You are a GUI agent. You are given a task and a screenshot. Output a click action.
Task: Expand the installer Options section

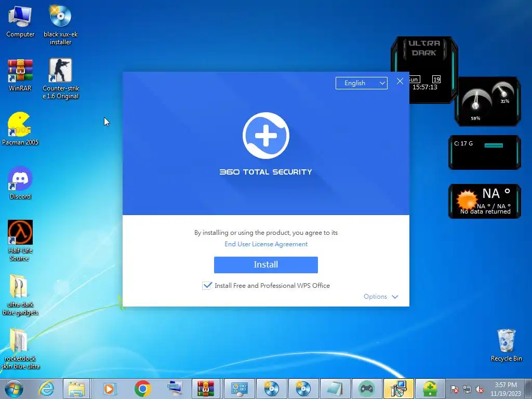click(x=381, y=297)
